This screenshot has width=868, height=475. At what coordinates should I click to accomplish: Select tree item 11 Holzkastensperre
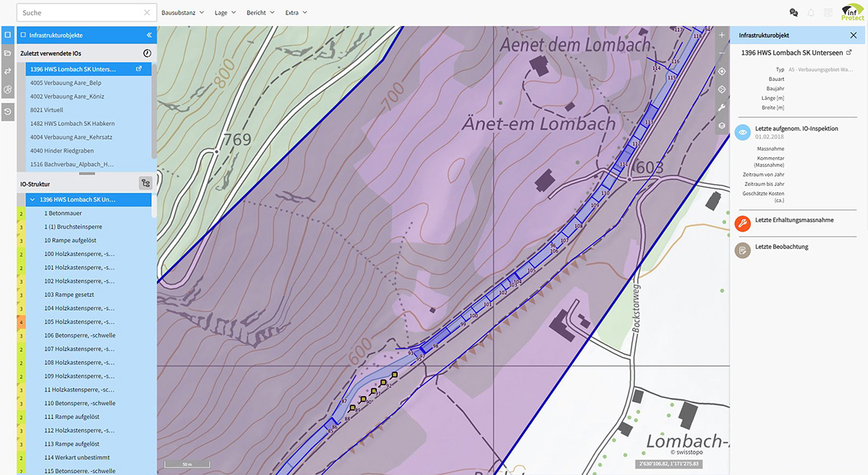click(x=88, y=390)
